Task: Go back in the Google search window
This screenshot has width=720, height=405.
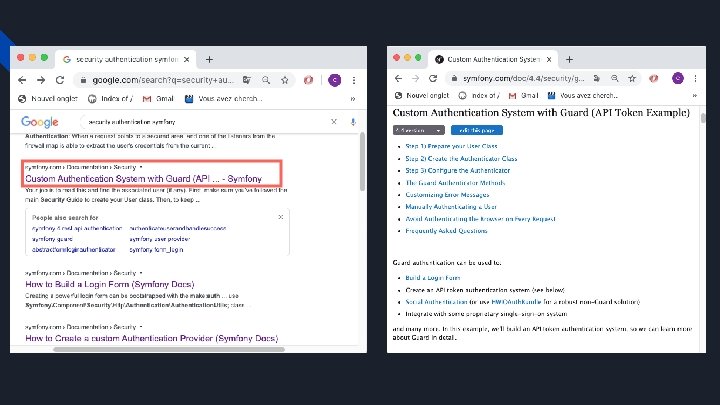Action: pyautogui.click(x=22, y=80)
